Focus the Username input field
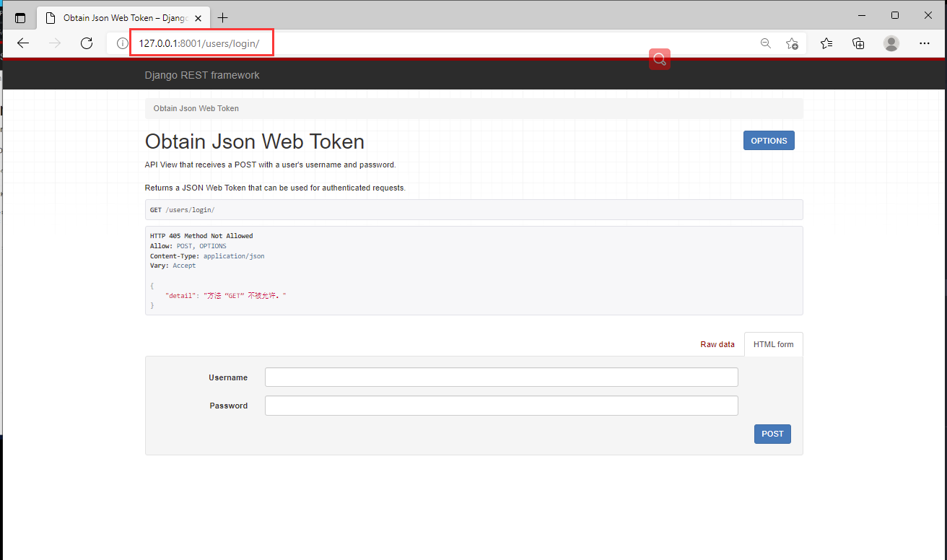The height and width of the screenshot is (560, 947). [x=502, y=377]
